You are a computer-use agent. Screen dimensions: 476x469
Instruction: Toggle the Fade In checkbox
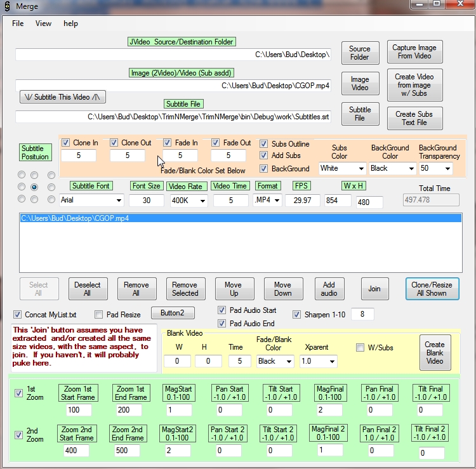[168, 142]
